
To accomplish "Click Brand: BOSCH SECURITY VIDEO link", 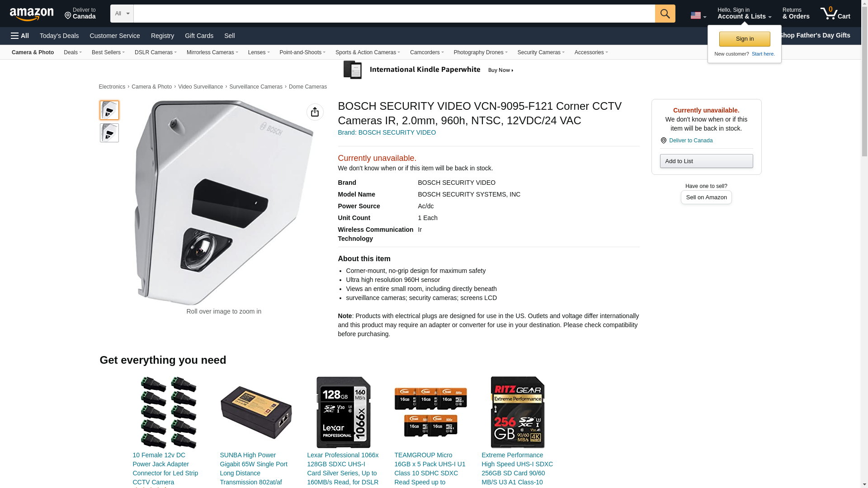I will (x=387, y=132).
